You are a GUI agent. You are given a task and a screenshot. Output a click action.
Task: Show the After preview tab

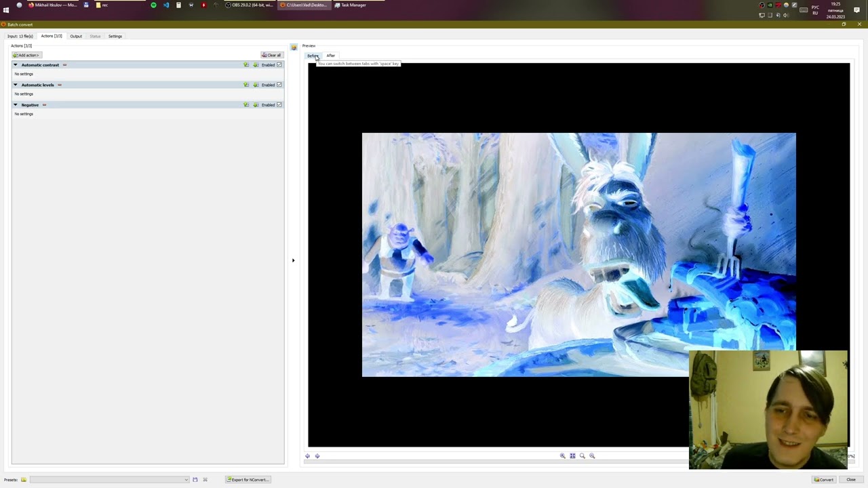pos(331,56)
